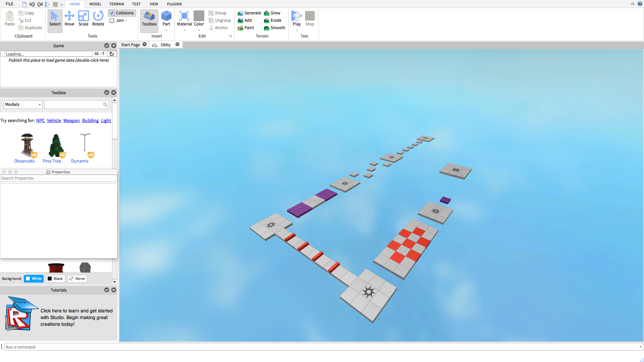Select the Rotate tool
This screenshot has width=644, height=362.
(98, 18)
